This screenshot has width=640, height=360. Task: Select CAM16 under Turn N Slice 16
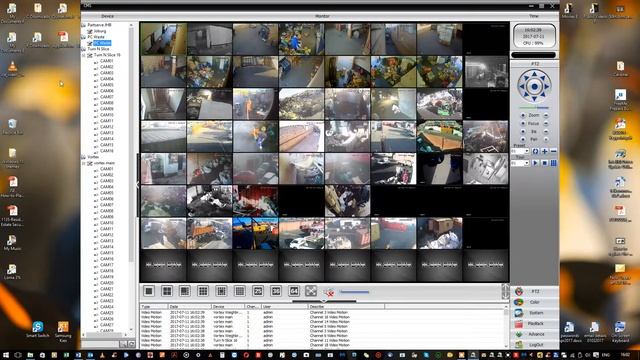pyautogui.click(x=107, y=151)
